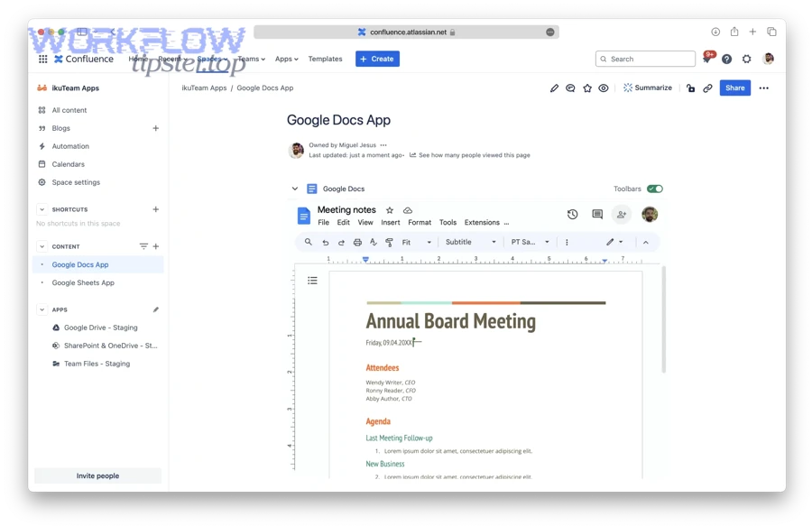Open Confluence notifications bell
The width and height of the screenshot is (812, 526).
click(x=707, y=59)
